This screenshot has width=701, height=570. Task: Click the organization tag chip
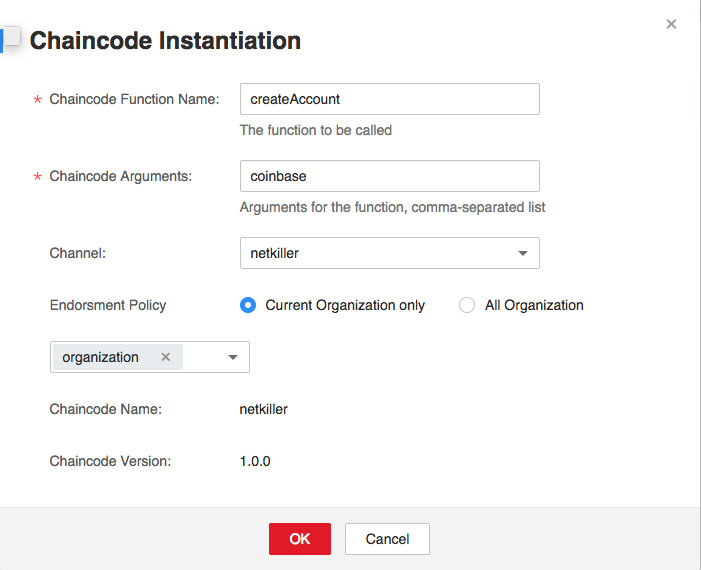[x=103, y=357]
